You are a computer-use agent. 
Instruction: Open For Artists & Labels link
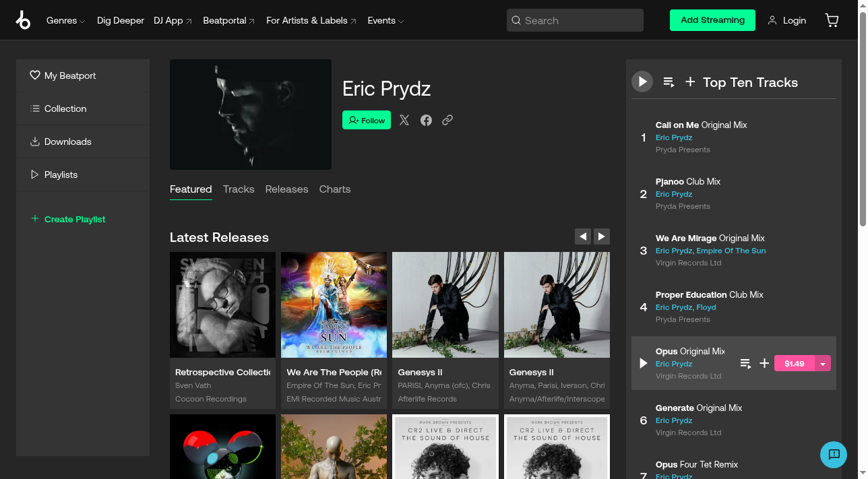311,20
